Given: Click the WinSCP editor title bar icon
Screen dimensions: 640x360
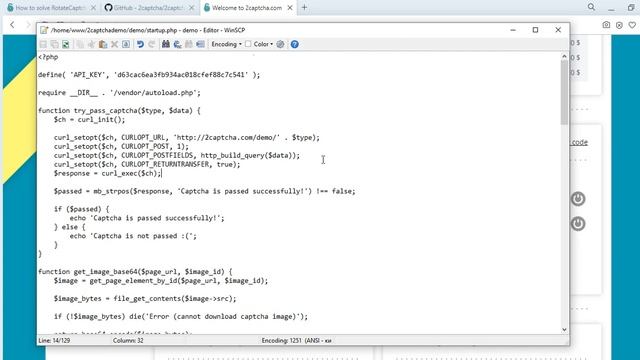Looking at the screenshot, I should 44,30.
